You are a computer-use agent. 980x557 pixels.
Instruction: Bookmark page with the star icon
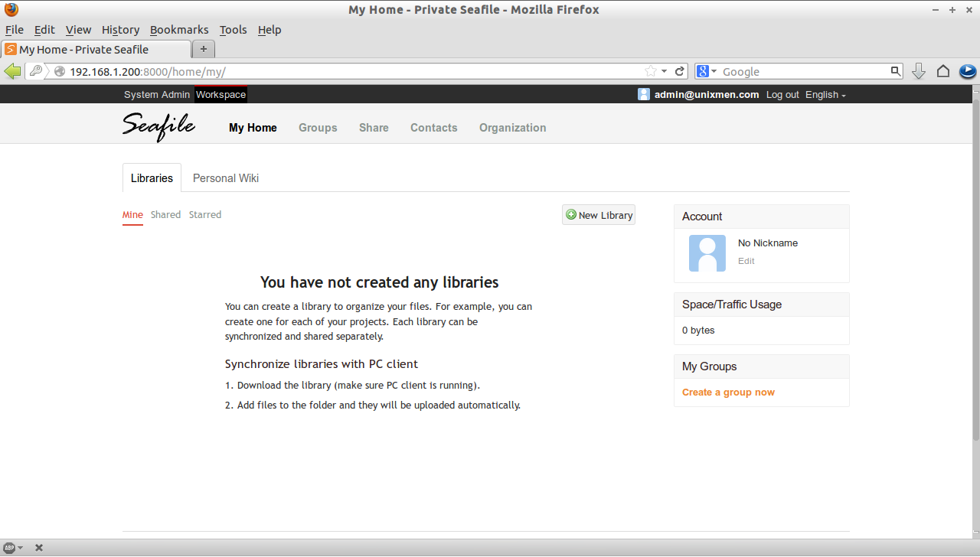[x=651, y=71]
